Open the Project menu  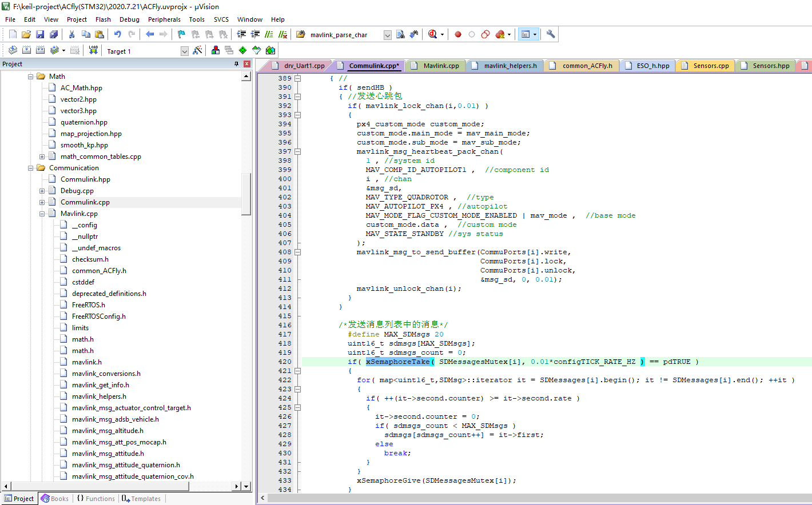pos(77,19)
